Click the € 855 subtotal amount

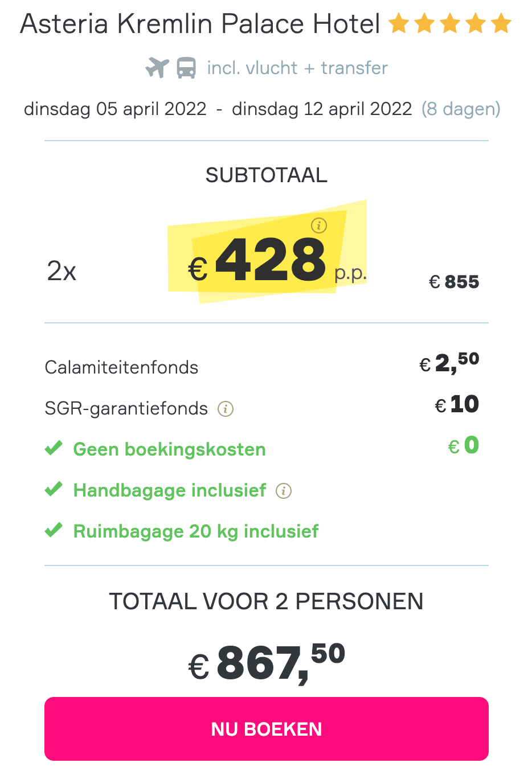454,282
